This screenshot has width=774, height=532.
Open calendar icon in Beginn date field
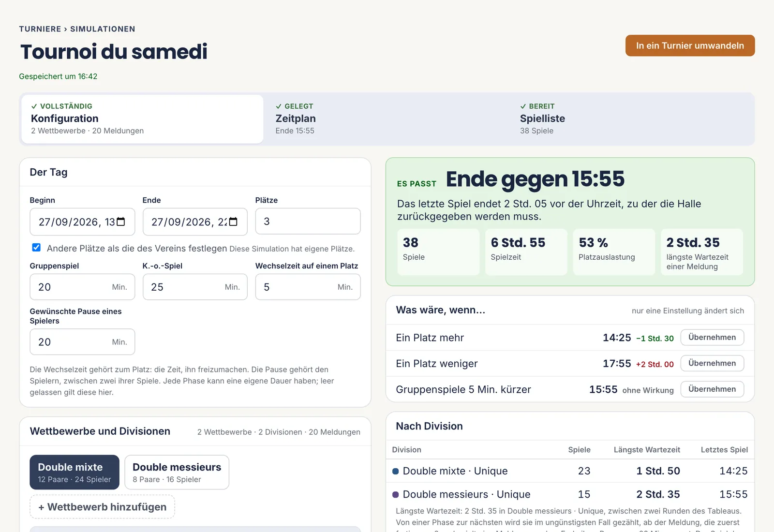pos(121,222)
